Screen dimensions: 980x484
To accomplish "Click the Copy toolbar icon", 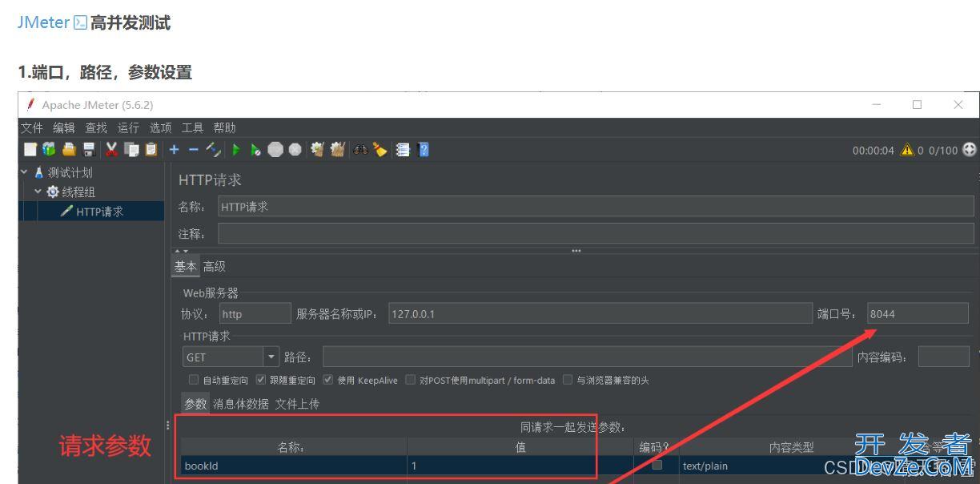I will (131, 150).
